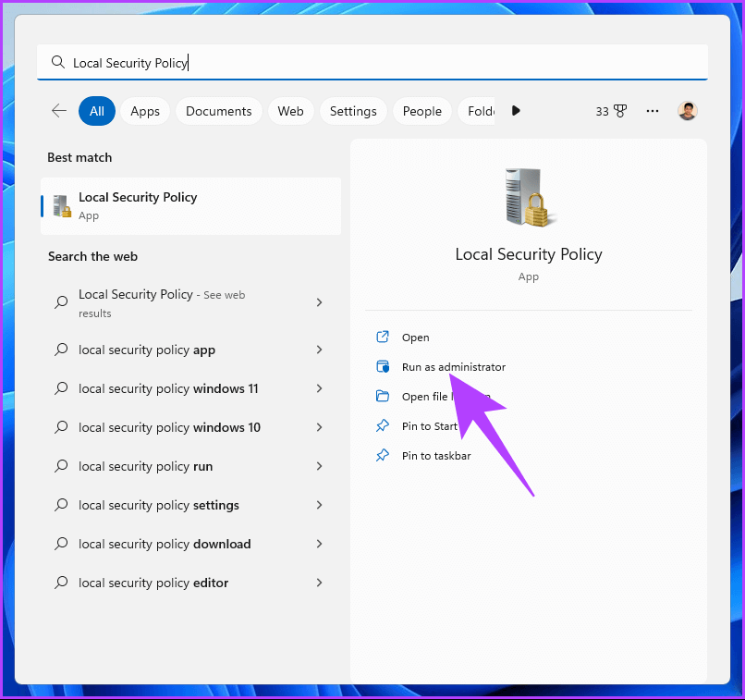Switch to the Folders filter tab
Image resolution: width=745 pixels, height=700 pixels.
click(x=477, y=111)
